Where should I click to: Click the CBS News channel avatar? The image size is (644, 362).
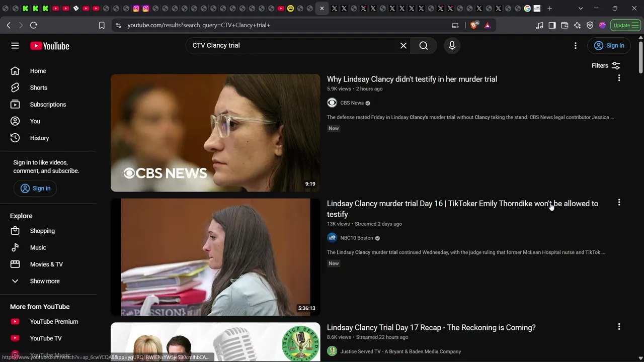(332, 103)
